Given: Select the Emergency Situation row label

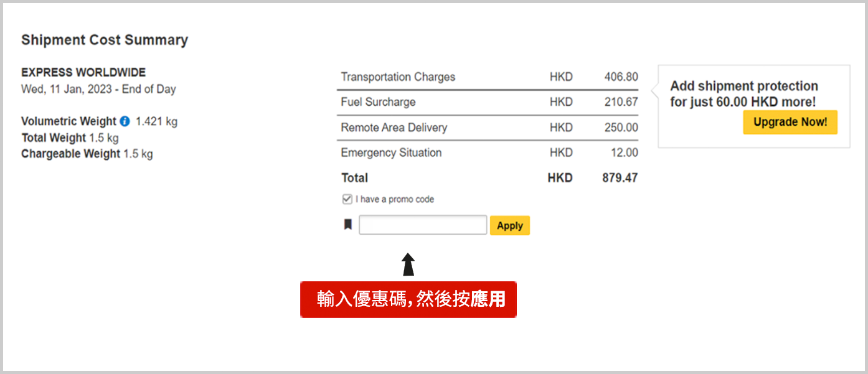Looking at the screenshot, I should tap(391, 152).
